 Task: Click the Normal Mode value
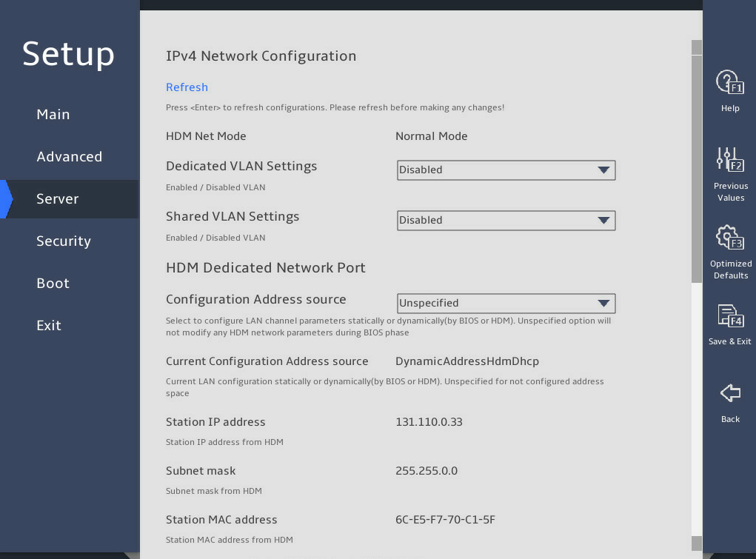pos(431,136)
